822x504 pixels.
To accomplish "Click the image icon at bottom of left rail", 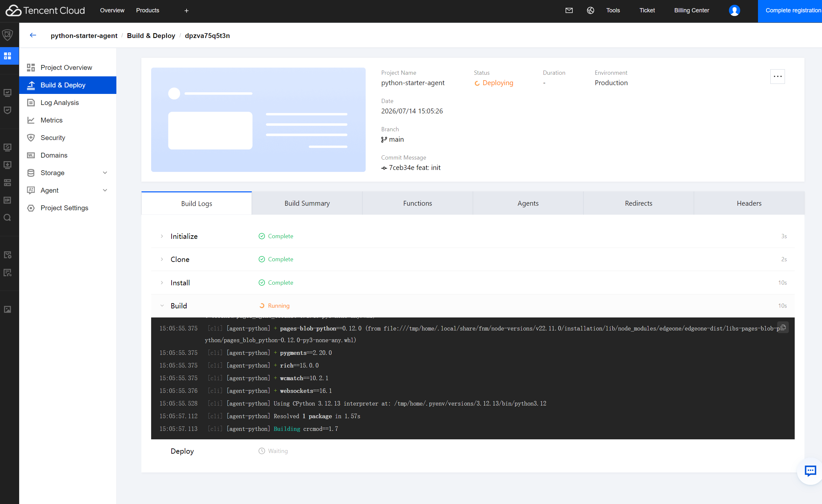I will click(7, 309).
